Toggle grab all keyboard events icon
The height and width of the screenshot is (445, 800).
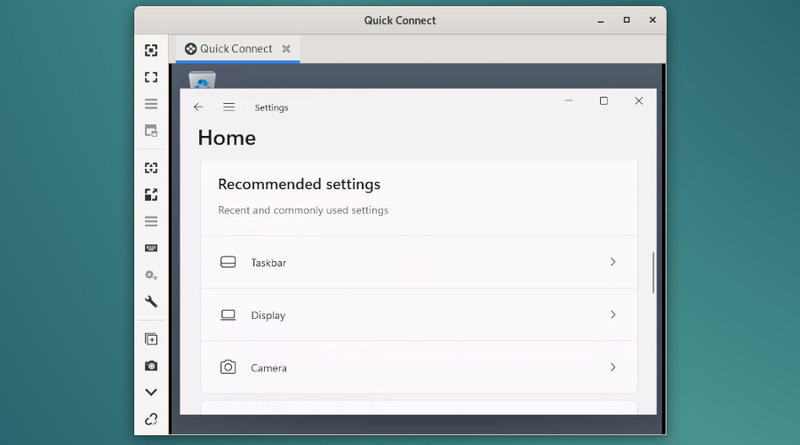151,248
